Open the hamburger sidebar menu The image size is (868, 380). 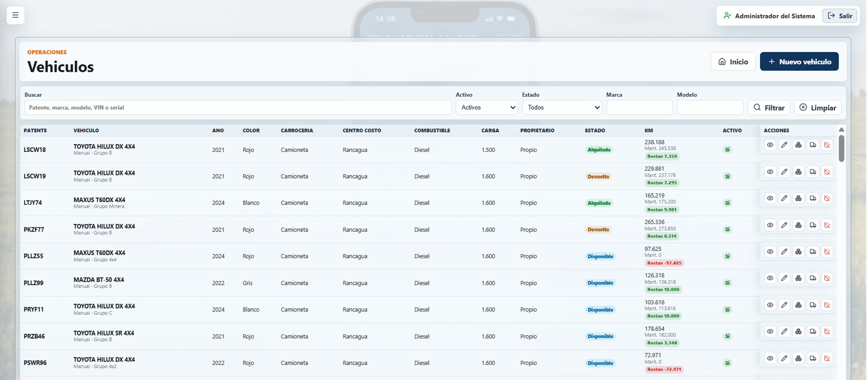click(x=15, y=15)
